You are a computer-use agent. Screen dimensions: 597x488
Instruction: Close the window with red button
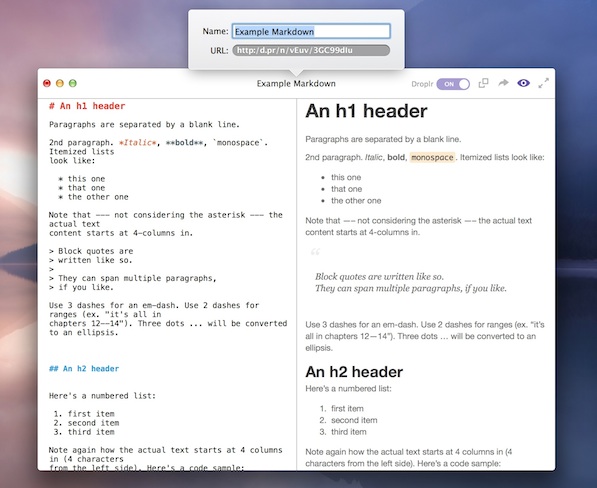(x=47, y=83)
